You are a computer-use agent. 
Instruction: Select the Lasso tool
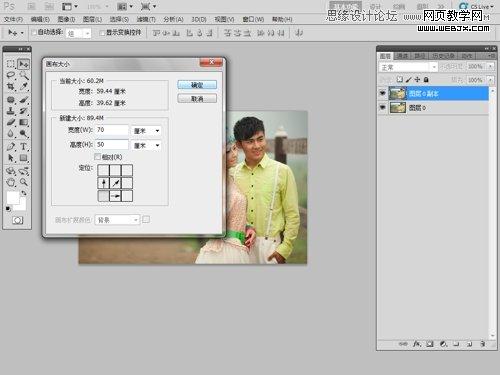11,75
